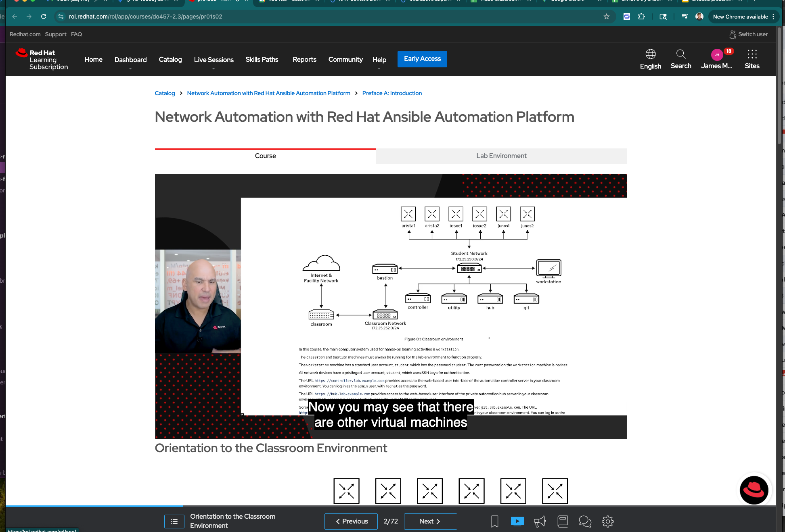The height and width of the screenshot is (532, 785).
Task: Open the Sites grid menu
Action: tap(752, 59)
